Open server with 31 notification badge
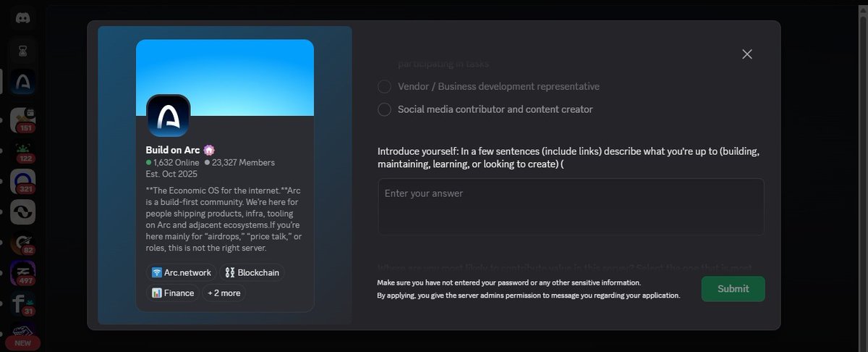The image size is (868, 352). 23,303
